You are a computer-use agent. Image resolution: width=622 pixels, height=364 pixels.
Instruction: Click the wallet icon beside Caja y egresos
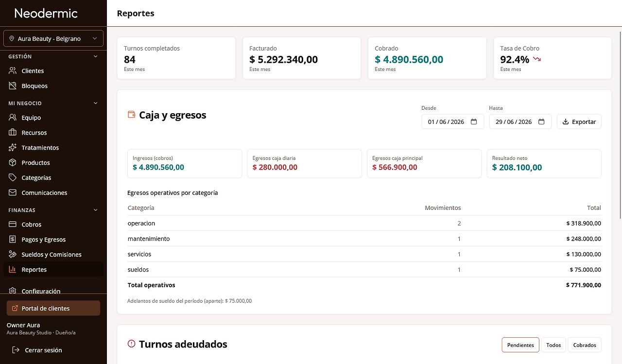(131, 115)
